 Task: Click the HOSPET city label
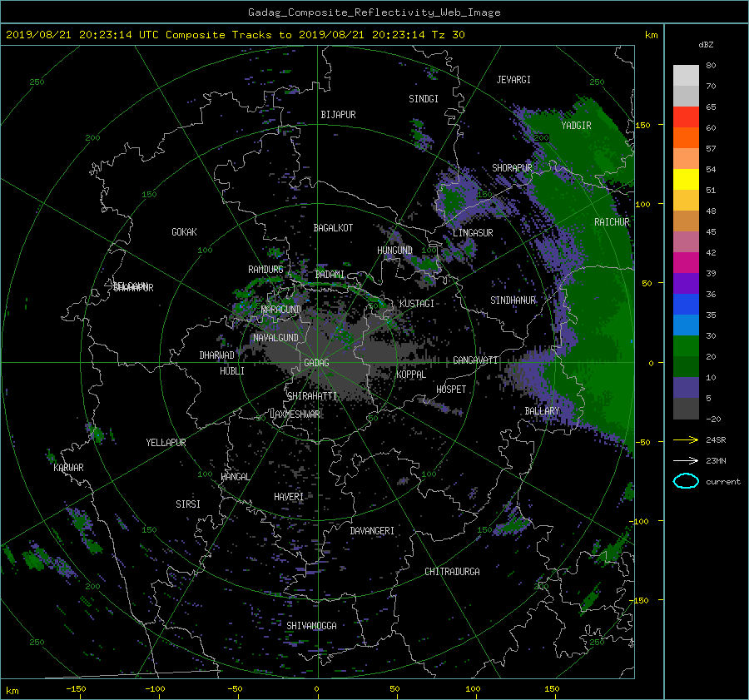[451, 390]
